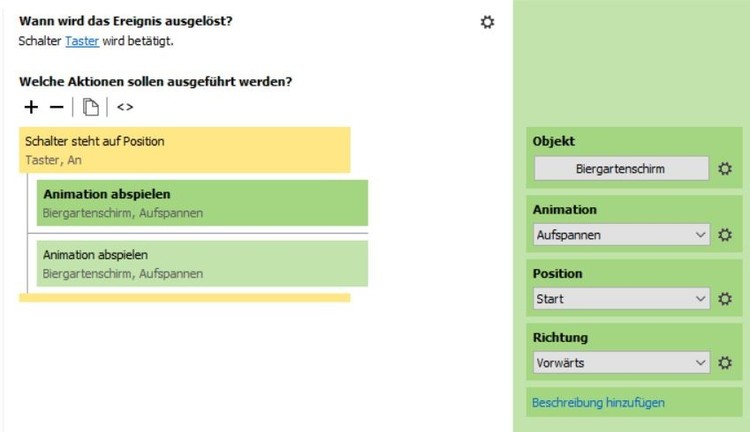The image size is (750, 432).
Task: Open the Taster switch link
Action: click(82, 41)
